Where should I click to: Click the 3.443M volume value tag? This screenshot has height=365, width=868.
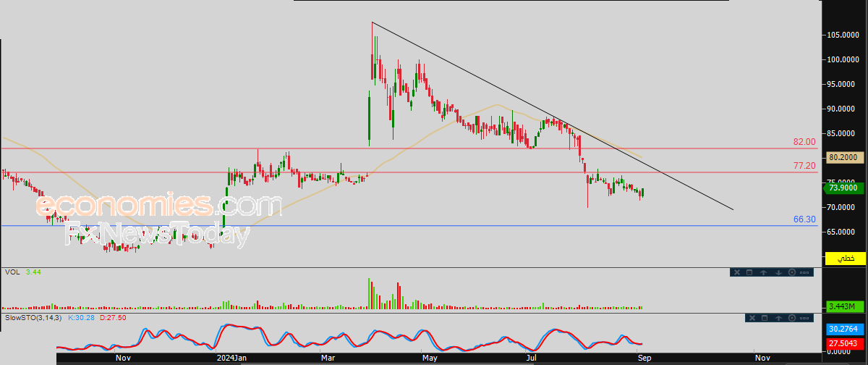tap(845, 306)
